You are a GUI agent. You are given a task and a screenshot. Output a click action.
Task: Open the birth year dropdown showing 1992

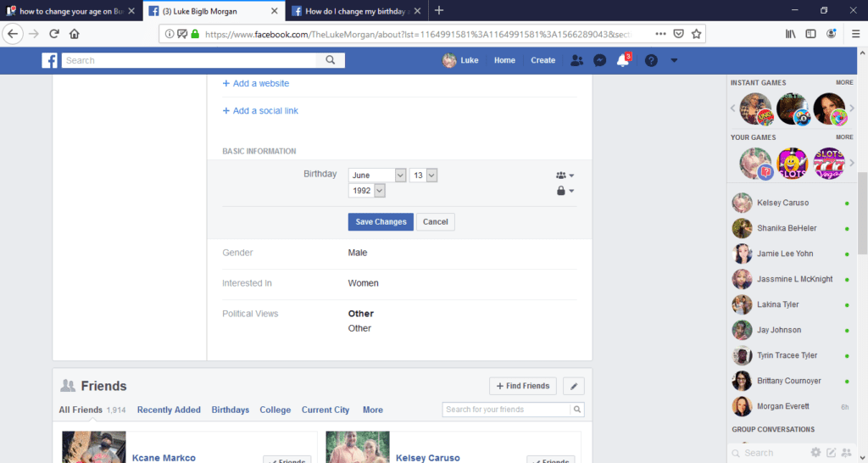[x=366, y=191]
